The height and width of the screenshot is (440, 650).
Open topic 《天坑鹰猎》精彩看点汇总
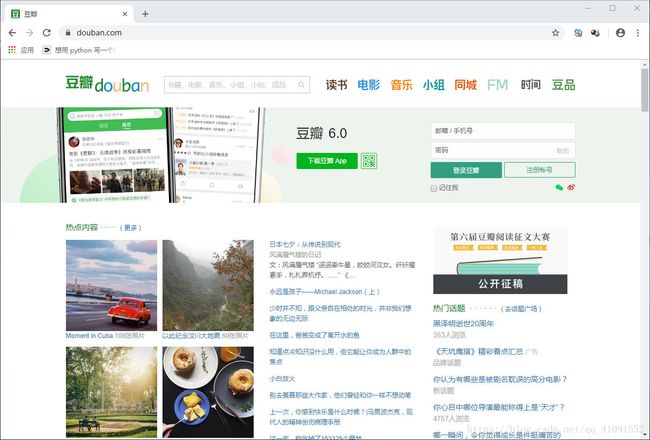(478, 351)
